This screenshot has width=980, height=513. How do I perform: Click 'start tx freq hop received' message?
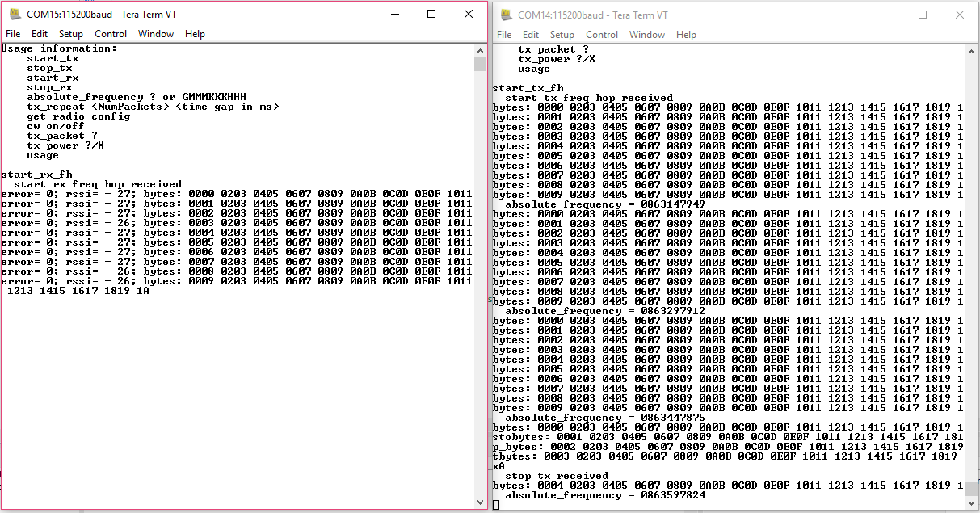[x=589, y=98]
